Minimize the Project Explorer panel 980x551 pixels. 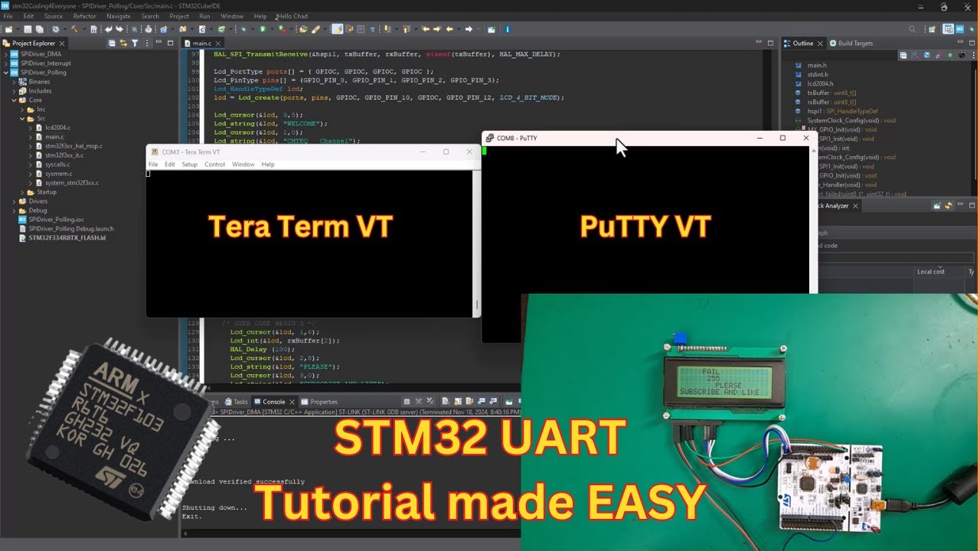tap(158, 42)
